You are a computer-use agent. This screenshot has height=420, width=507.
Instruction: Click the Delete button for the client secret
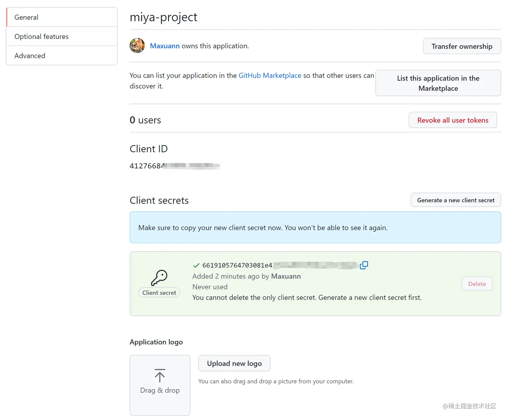[477, 284]
